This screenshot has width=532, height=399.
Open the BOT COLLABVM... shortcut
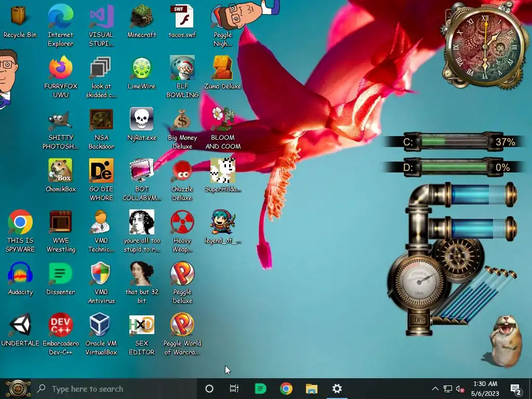click(x=141, y=179)
